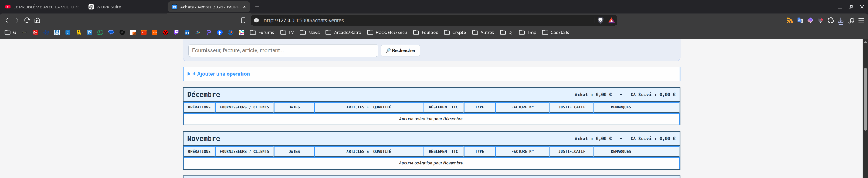Open the Twitch bookmark
The width and height of the screenshot is (868, 178).
(x=176, y=32)
